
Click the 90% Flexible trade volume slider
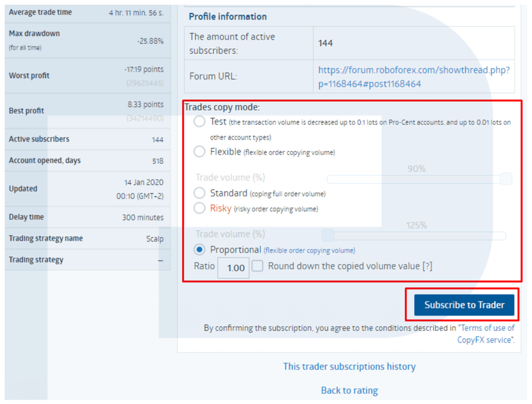(x=420, y=179)
